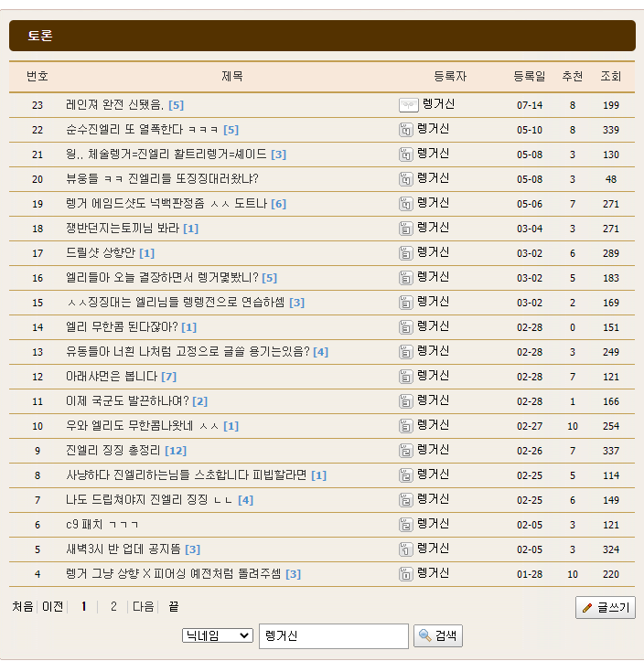Screen dimensions: 644x661
Task: Click the author icon on post 23
Action: point(409,105)
